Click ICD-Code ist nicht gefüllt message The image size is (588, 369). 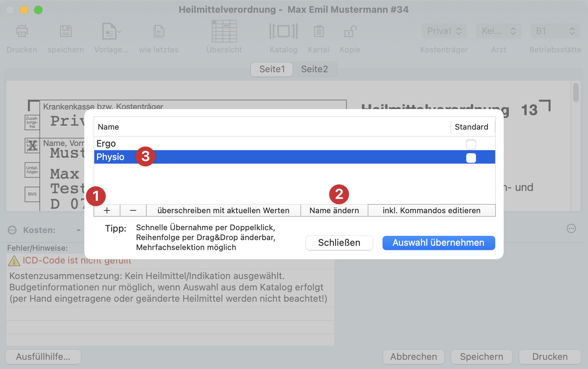click(x=77, y=260)
